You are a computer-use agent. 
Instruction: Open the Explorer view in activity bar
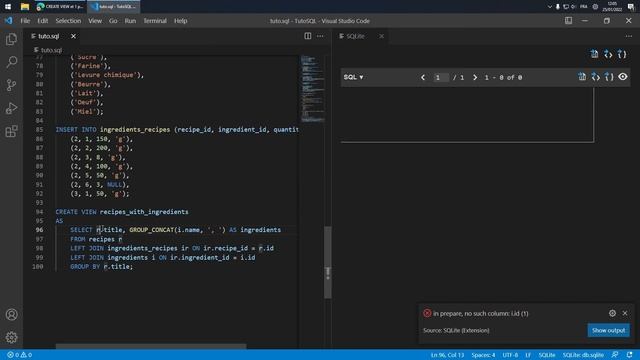[11, 39]
